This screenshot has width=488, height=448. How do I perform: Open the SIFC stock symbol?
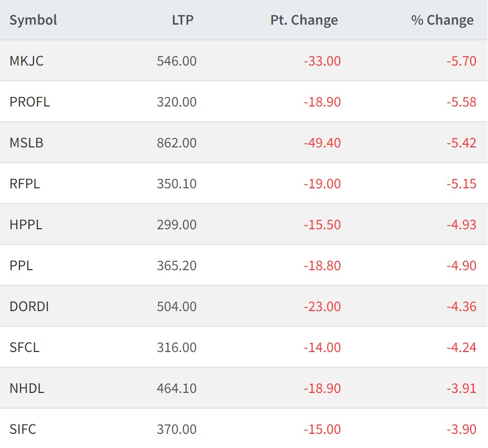(23, 429)
